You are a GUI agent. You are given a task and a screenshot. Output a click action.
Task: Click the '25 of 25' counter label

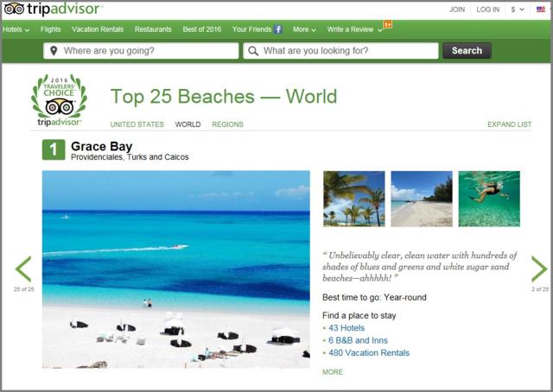point(24,289)
